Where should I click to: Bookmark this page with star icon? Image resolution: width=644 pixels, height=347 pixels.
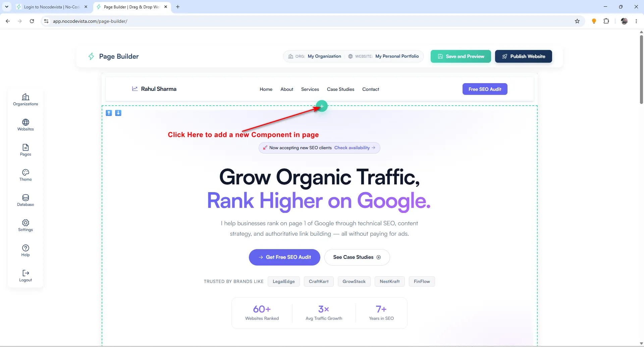click(577, 21)
